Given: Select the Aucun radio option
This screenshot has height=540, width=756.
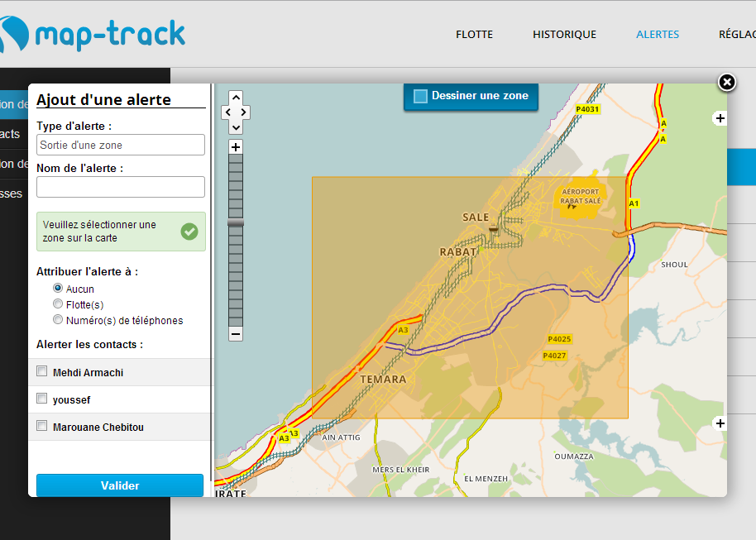Looking at the screenshot, I should 58,289.
